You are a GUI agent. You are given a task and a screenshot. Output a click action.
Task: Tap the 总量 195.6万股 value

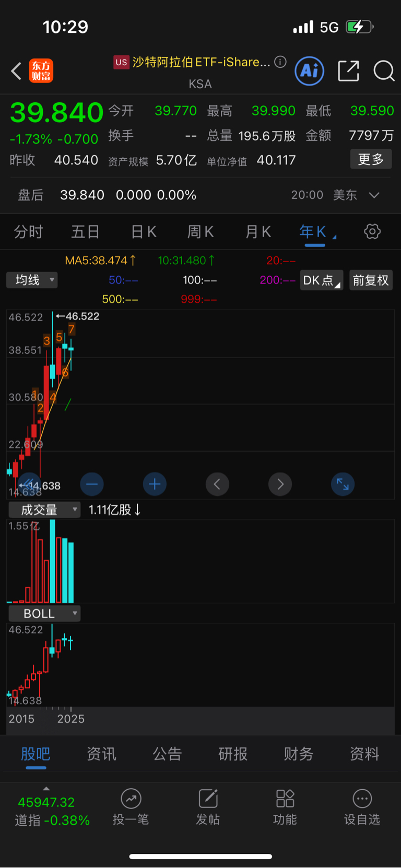click(252, 136)
